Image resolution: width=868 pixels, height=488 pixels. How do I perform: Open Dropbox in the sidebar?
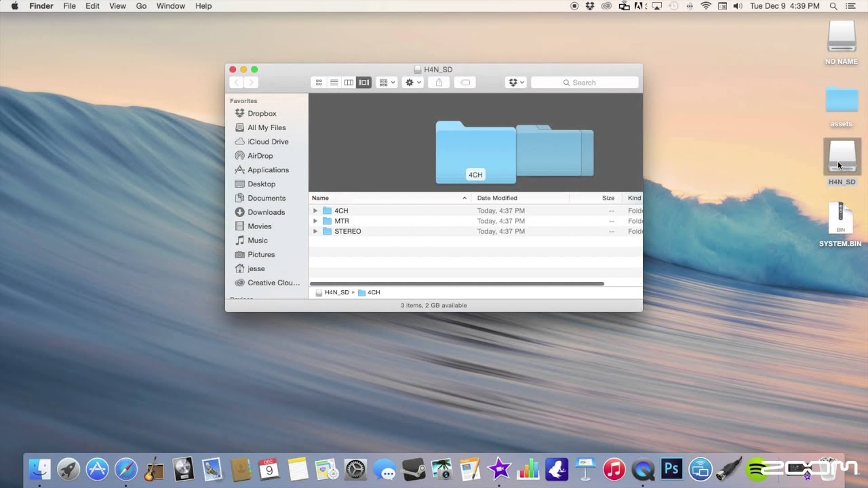[x=262, y=114]
